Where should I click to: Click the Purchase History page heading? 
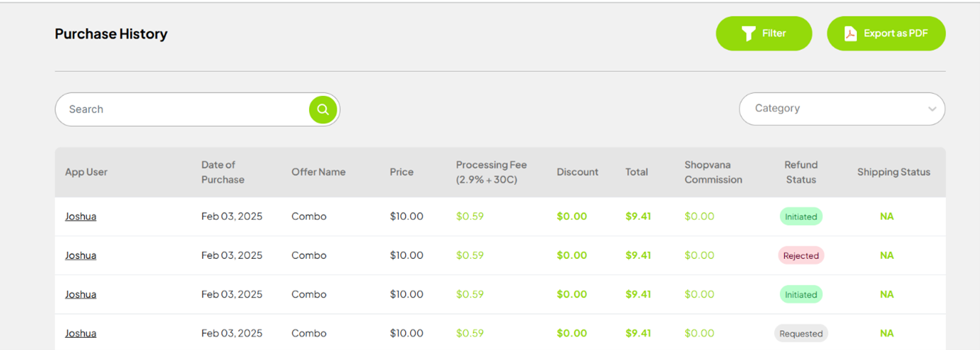point(111,34)
